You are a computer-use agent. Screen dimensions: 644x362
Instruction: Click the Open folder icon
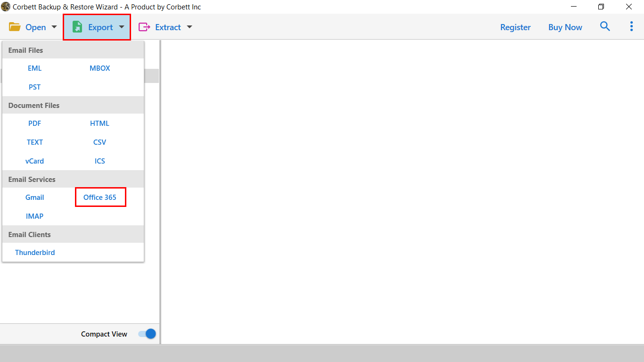[x=15, y=27]
